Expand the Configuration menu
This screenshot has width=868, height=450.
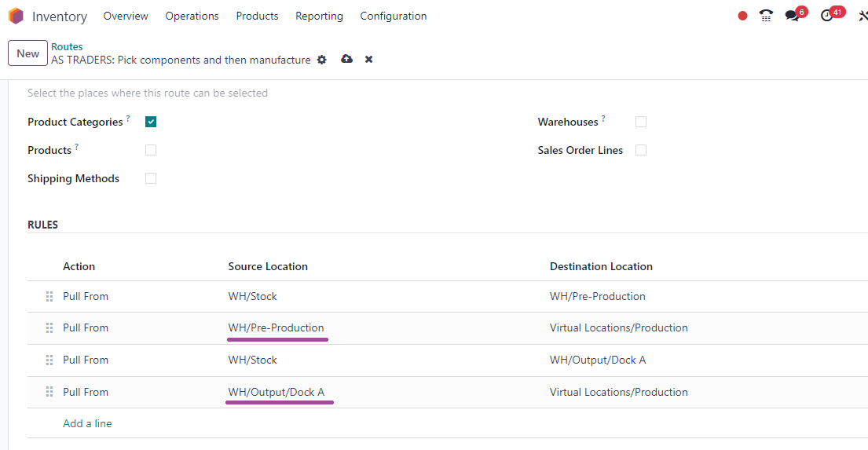pos(394,16)
